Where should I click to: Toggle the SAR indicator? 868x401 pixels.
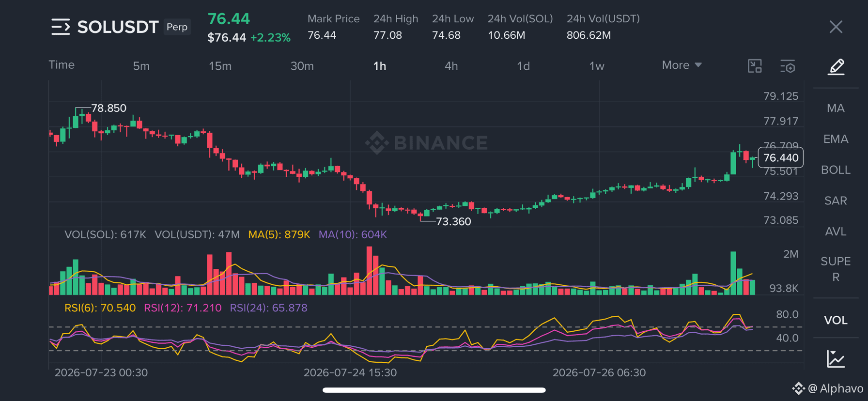pyautogui.click(x=836, y=200)
